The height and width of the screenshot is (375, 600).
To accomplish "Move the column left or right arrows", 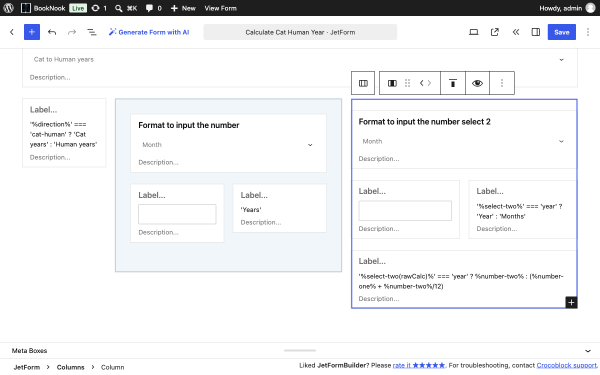I will (425, 83).
